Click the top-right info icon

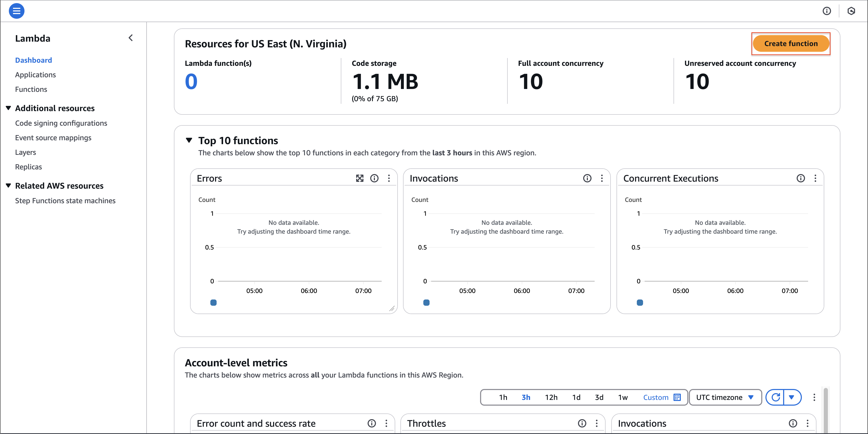click(x=827, y=11)
